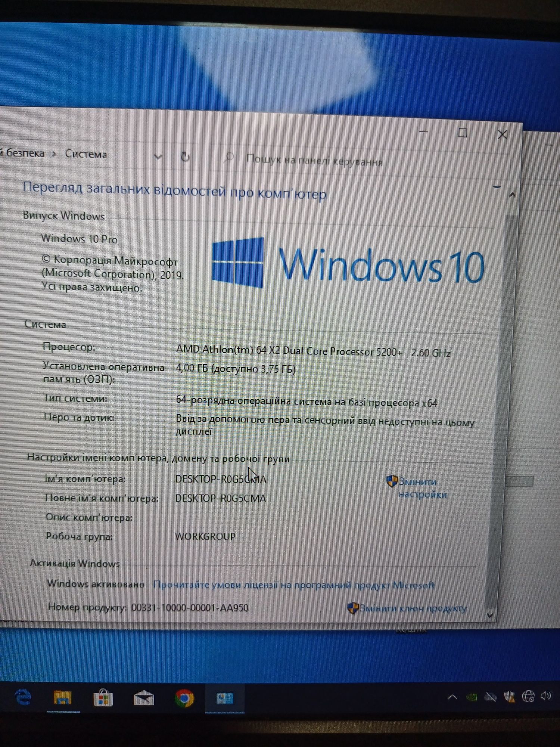Open Microsoft license terms link
Screen dimensions: 560x747
coord(294,585)
